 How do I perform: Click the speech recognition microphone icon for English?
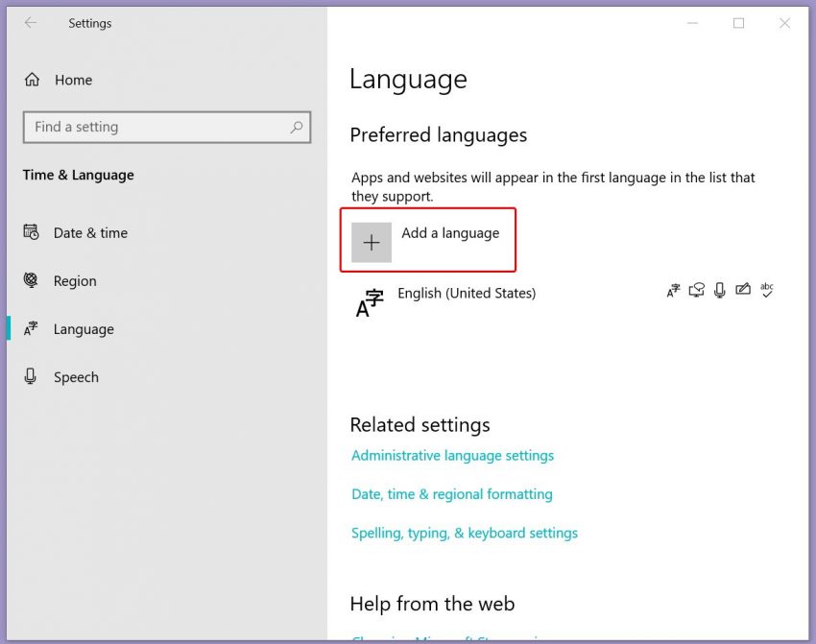[x=720, y=290]
